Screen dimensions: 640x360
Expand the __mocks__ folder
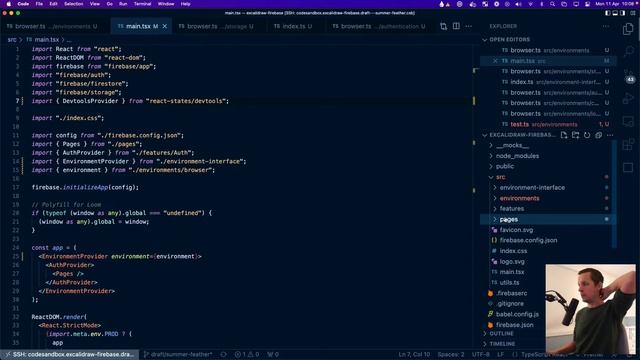click(513, 145)
